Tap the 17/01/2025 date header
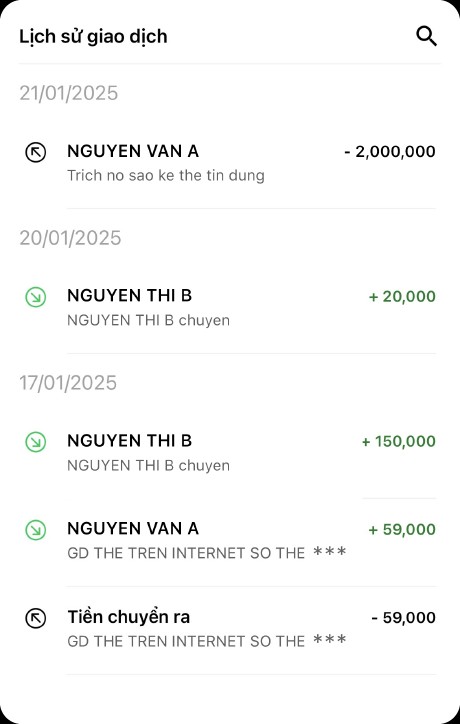The height and width of the screenshot is (724, 460). 68,383
